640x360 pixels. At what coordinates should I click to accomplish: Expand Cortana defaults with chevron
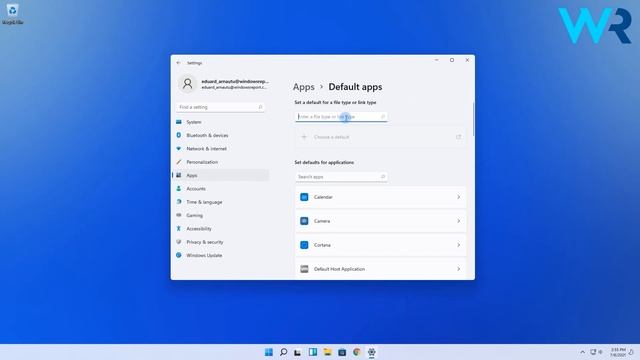pyautogui.click(x=458, y=245)
